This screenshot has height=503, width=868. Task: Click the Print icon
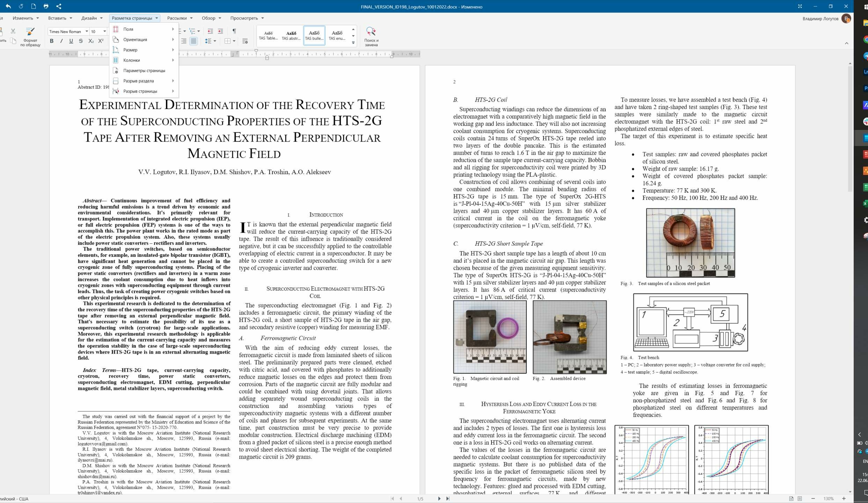pyautogui.click(x=46, y=6)
